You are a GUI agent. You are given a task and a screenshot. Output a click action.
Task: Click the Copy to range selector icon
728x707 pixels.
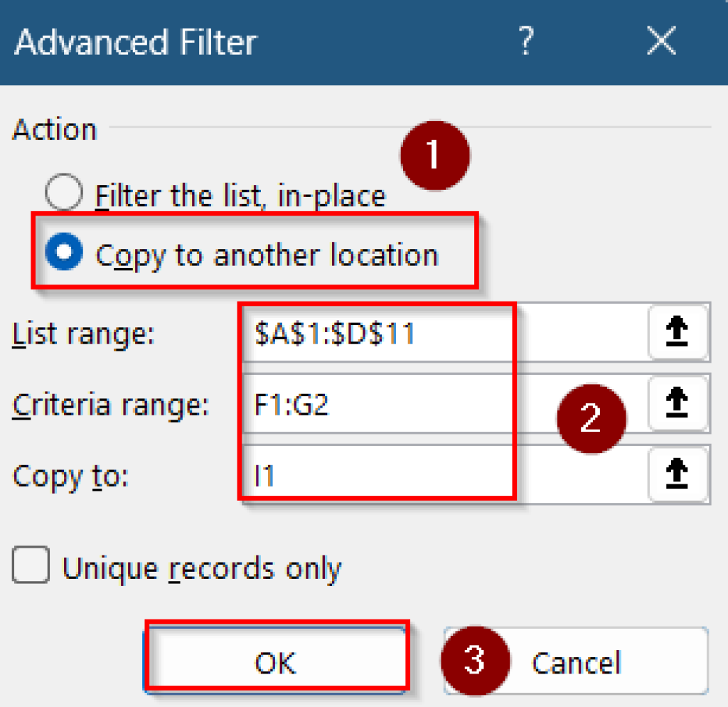tap(678, 474)
